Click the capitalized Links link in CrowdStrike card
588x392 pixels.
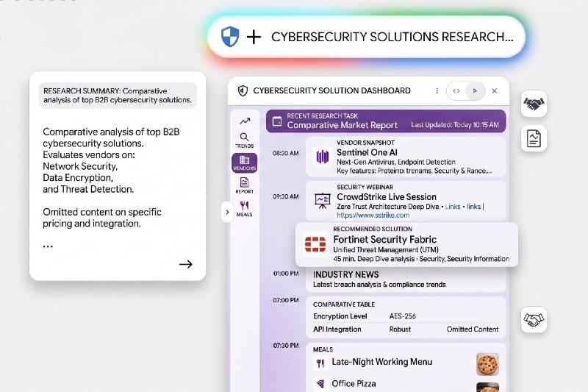453,207
